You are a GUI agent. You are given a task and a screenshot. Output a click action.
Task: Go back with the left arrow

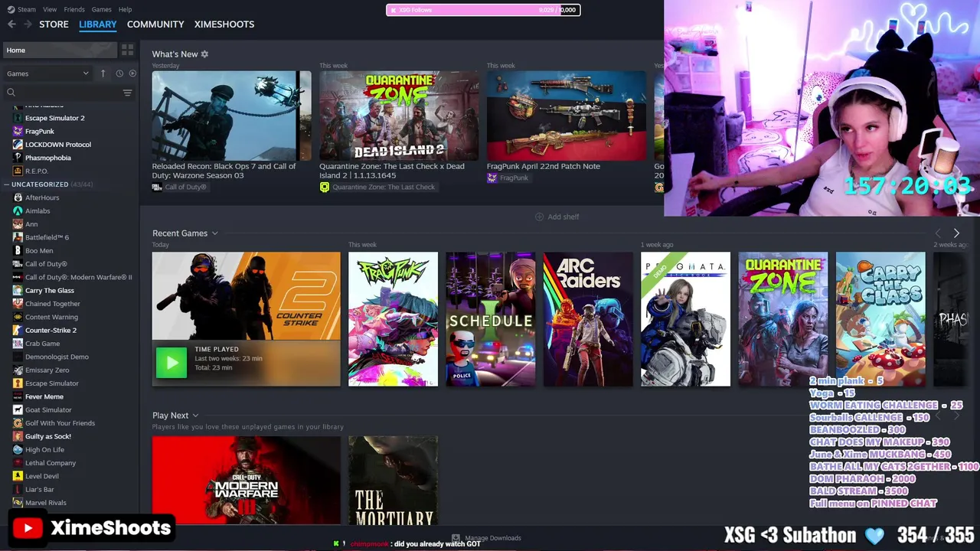coord(11,24)
